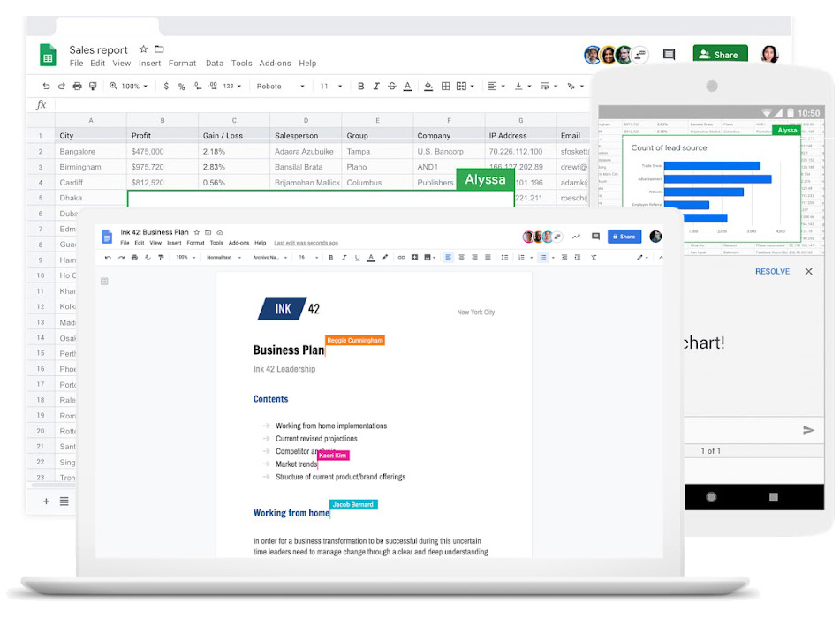
Task: Click the green Share button in Sheets
Action: tap(720, 55)
